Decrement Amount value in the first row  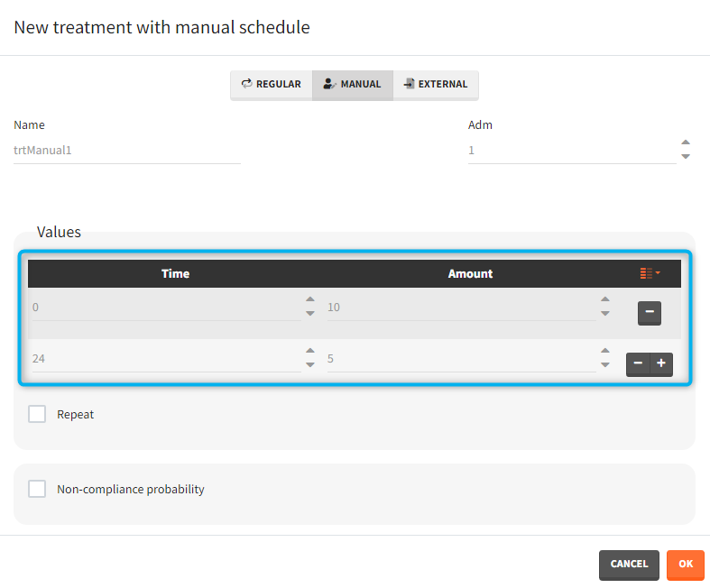(605, 314)
